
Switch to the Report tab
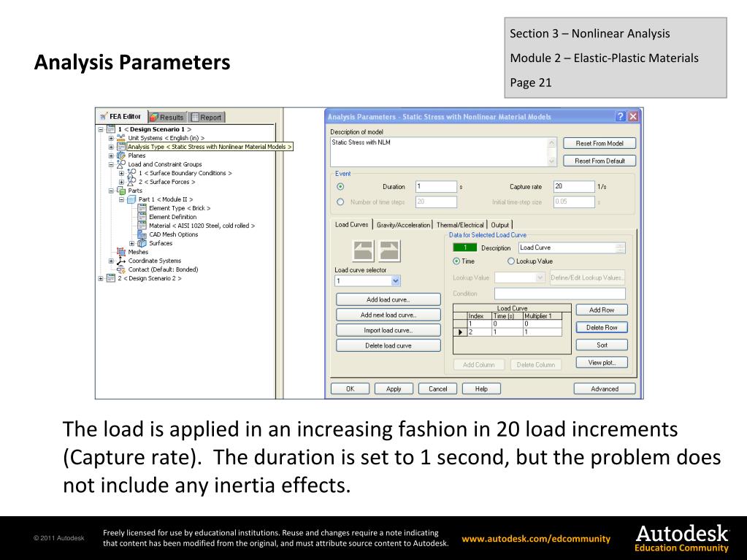206,117
